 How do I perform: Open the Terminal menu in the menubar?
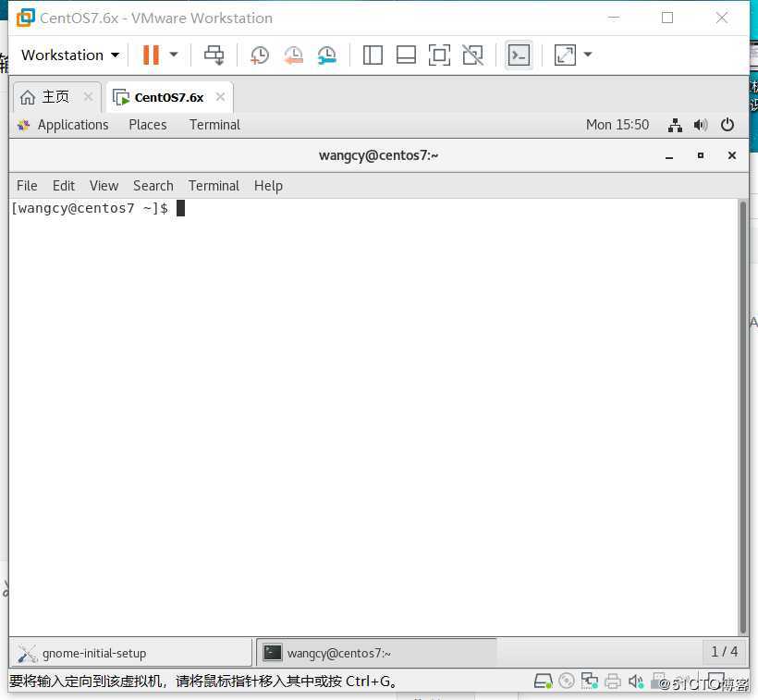pyautogui.click(x=214, y=186)
